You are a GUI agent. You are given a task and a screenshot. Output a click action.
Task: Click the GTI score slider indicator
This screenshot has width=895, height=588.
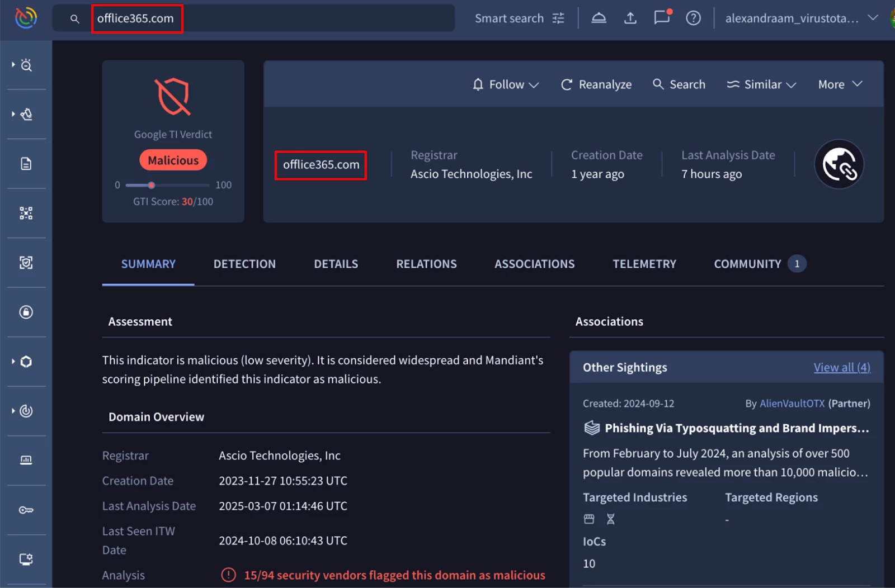point(152,185)
